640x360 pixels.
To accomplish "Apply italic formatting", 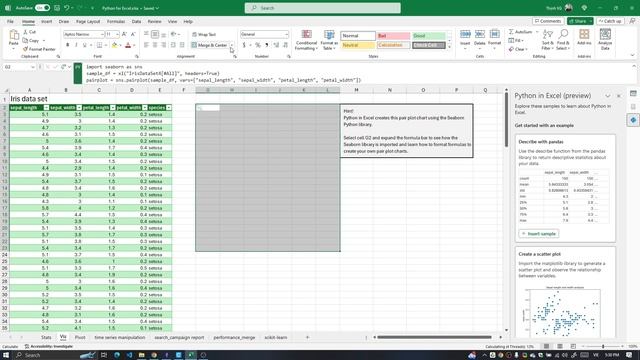I will coord(76,45).
